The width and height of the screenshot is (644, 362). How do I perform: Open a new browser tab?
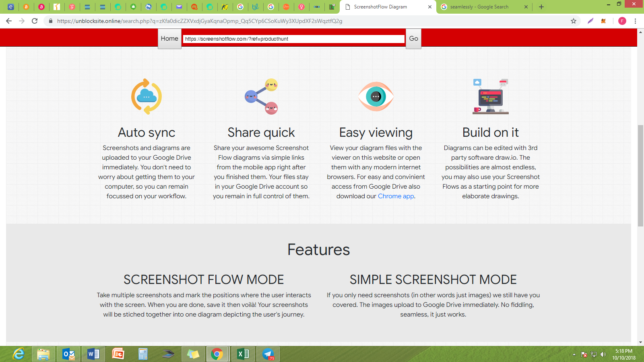tap(541, 7)
